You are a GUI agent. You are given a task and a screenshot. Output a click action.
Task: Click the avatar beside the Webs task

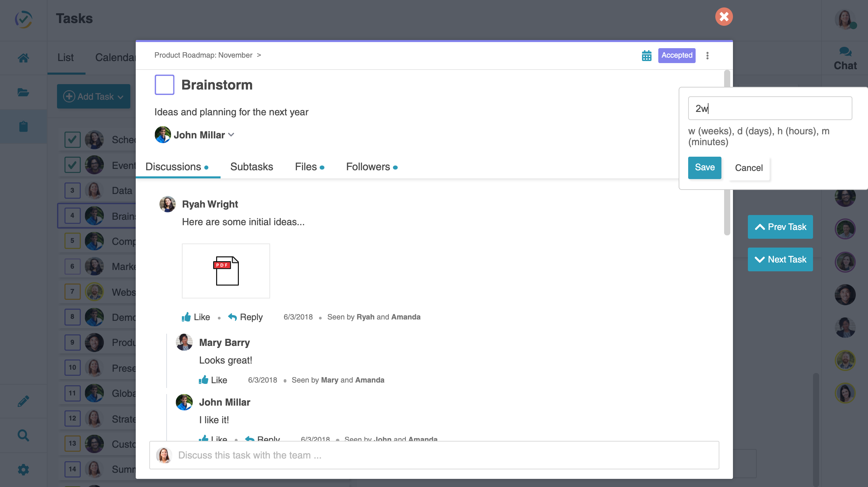[94, 292]
